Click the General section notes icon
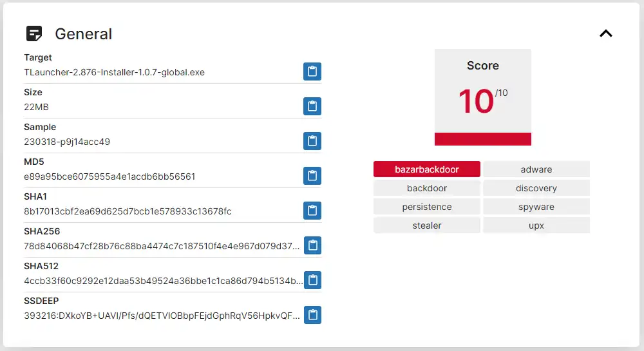The width and height of the screenshot is (644, 351). 34,33
